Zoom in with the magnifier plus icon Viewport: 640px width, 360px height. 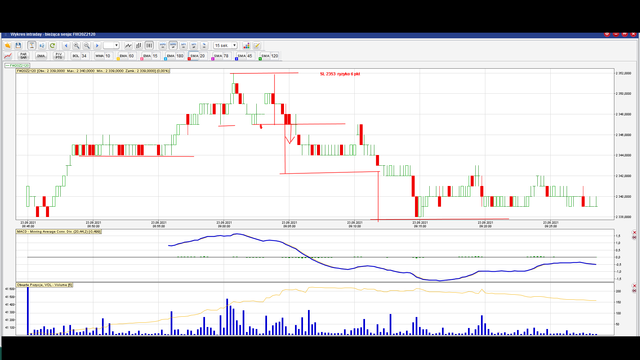pos(76,46)
